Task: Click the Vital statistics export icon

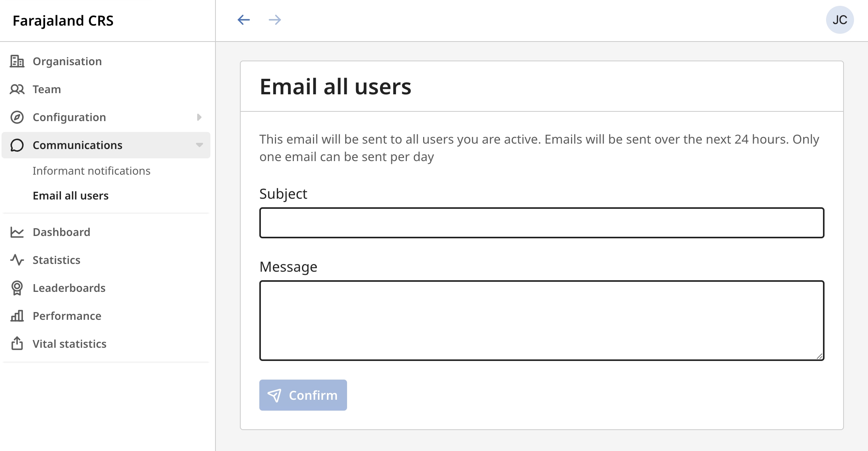Action: (17, 343)
